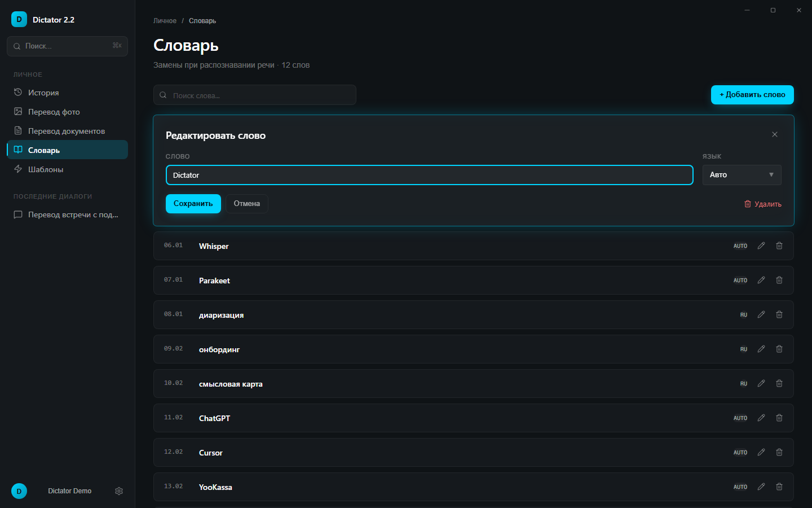Click the Dictator Demo account name
This screenshot has height=508, width=812.
[70, 491]
